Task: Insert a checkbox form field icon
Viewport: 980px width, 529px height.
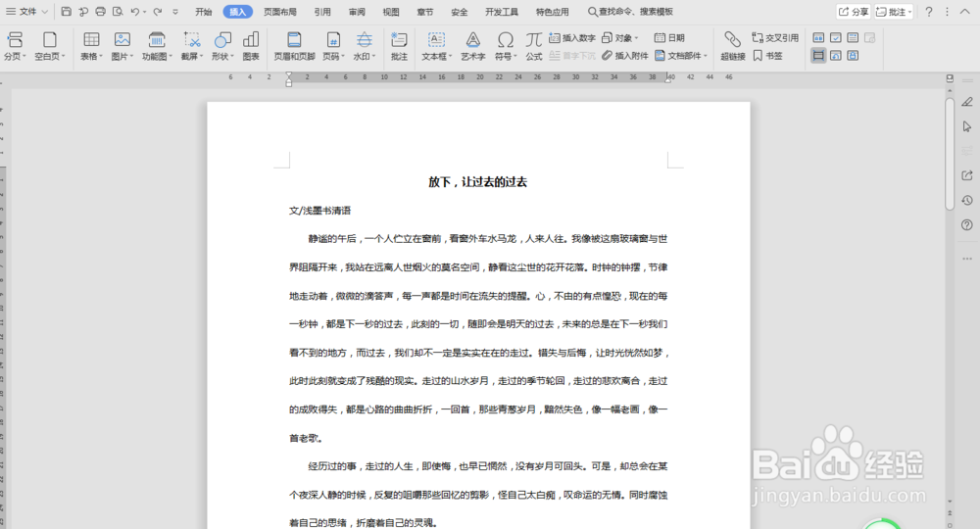Action: pyautogui.click(x=836, y=37)
